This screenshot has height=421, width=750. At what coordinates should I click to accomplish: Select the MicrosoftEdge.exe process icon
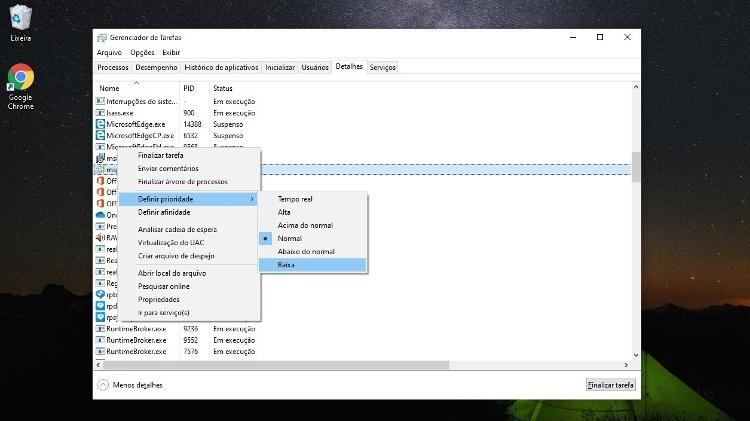point(100,124)
